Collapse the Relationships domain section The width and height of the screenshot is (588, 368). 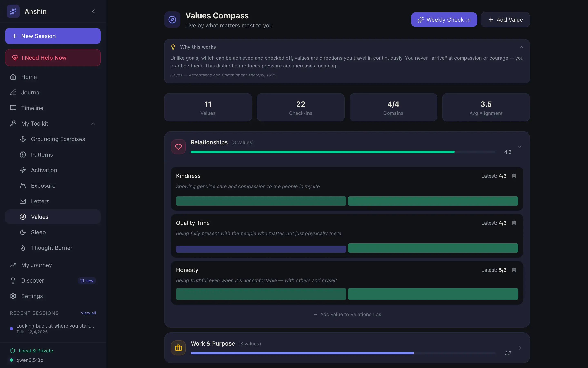(x=520, y=147)
